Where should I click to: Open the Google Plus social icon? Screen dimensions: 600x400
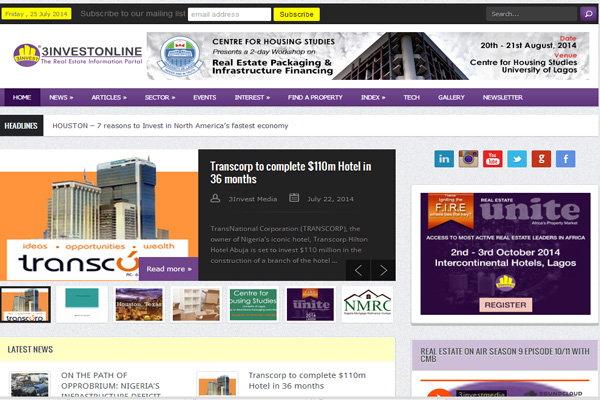541,159
